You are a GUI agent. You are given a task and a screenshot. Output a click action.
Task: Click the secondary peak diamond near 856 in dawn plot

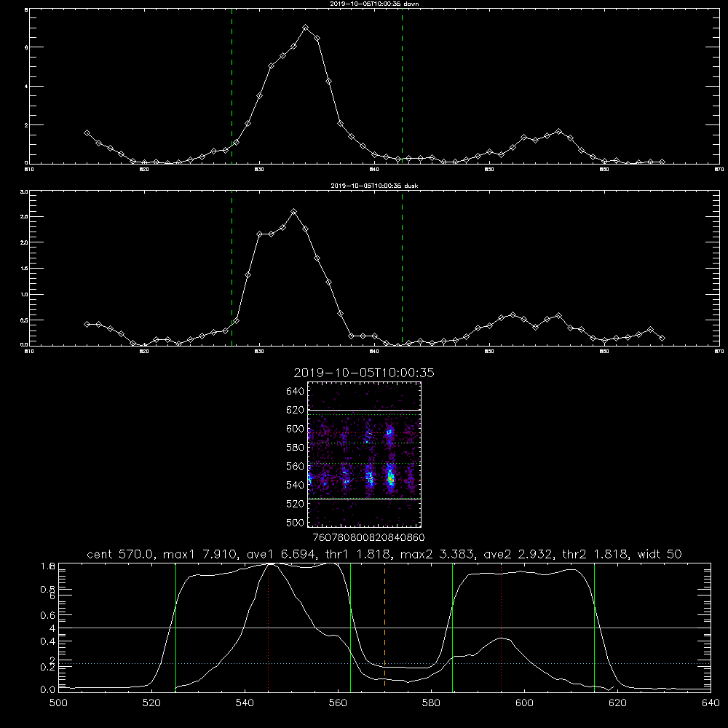pos(558,131)
